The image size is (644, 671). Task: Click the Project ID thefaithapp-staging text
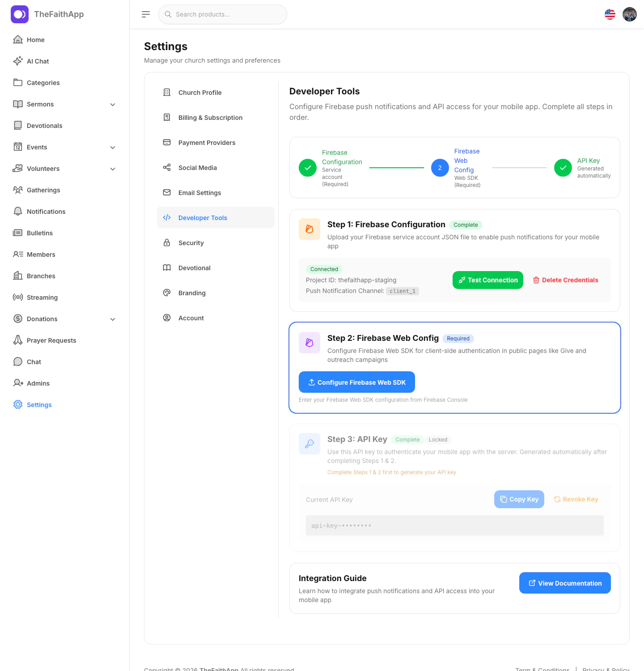click(351, 280)
